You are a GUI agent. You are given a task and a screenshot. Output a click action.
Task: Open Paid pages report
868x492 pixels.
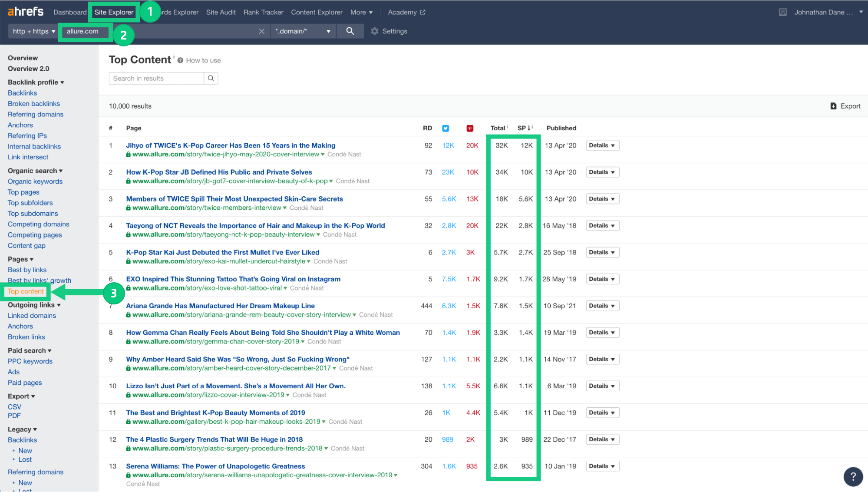tap(25, 383)
